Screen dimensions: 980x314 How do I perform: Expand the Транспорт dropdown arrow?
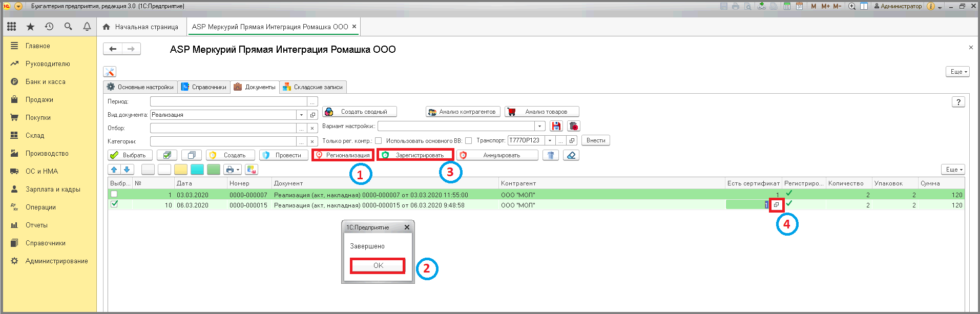pyautogui.click(x=550, y=140)
